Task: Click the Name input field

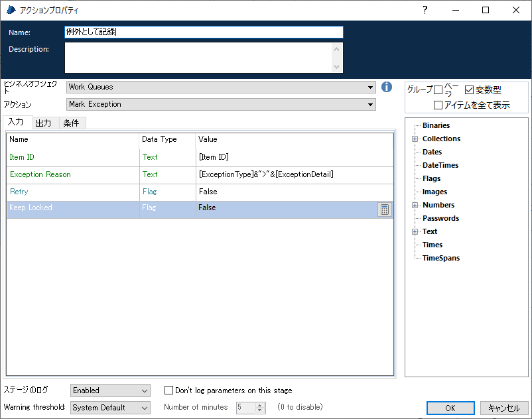Action: click(x=204, y=32)
